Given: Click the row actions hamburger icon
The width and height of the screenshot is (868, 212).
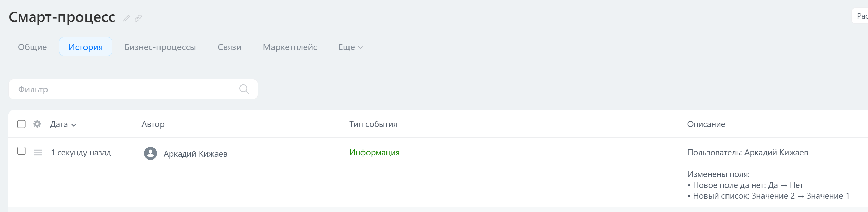Looking at the screenshot, I should coord(38,153).
